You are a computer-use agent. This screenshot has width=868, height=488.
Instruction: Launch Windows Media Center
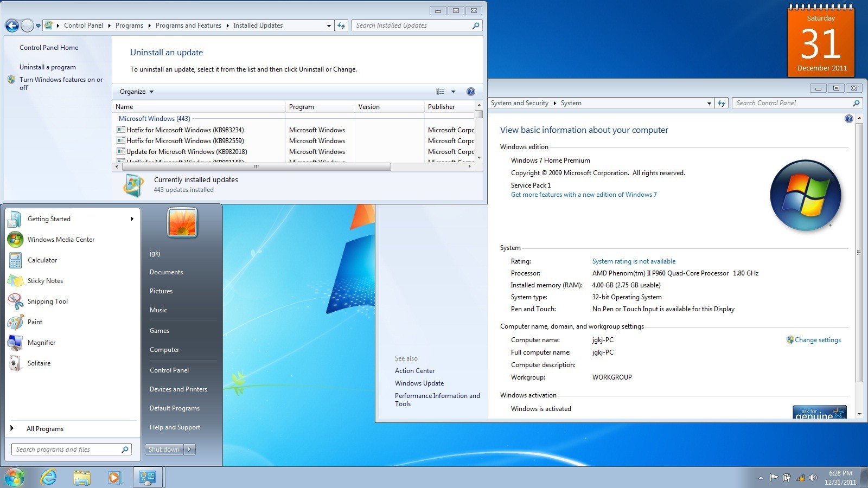(x=72, y=240)
